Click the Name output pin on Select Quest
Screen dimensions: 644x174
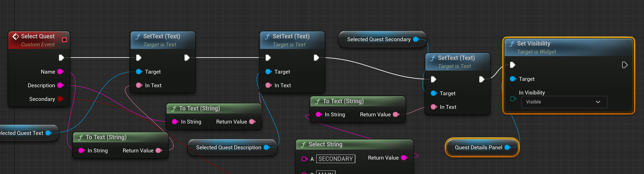click(x=60, y=72)
